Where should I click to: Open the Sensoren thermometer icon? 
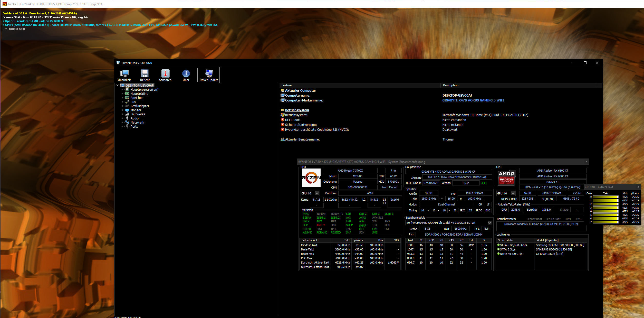[x=165, y=75]
